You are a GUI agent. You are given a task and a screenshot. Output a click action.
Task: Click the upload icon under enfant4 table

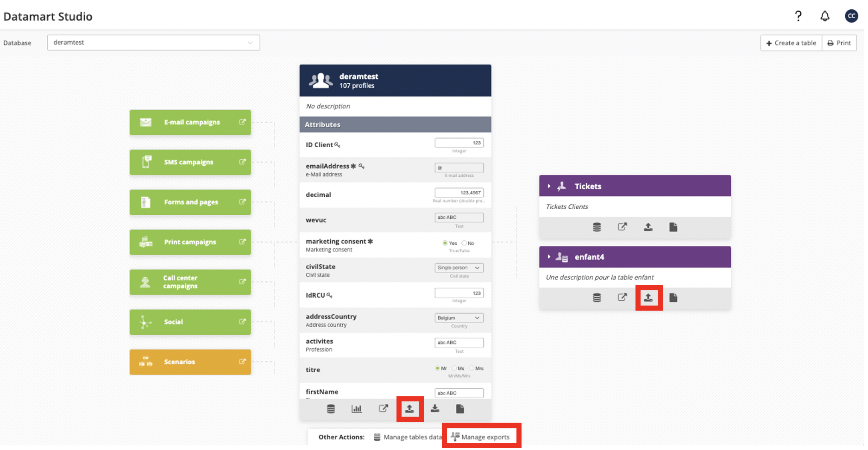coord(648,298)
